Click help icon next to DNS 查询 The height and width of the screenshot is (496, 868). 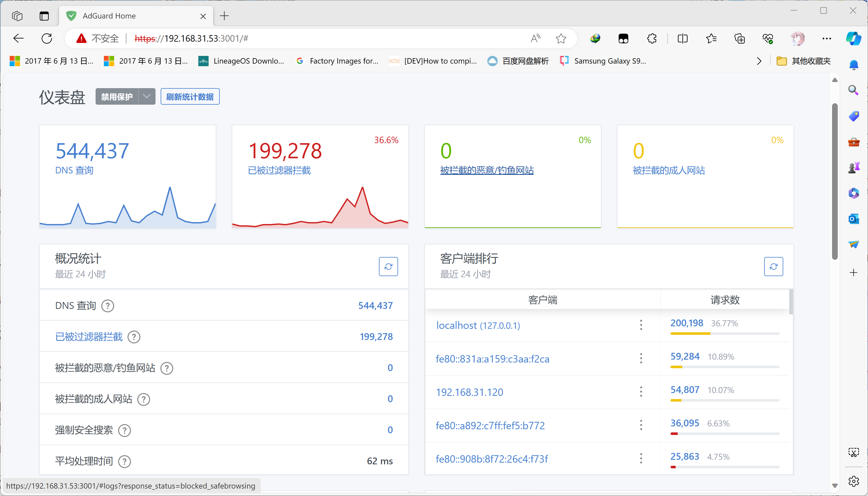pos(108,306)
